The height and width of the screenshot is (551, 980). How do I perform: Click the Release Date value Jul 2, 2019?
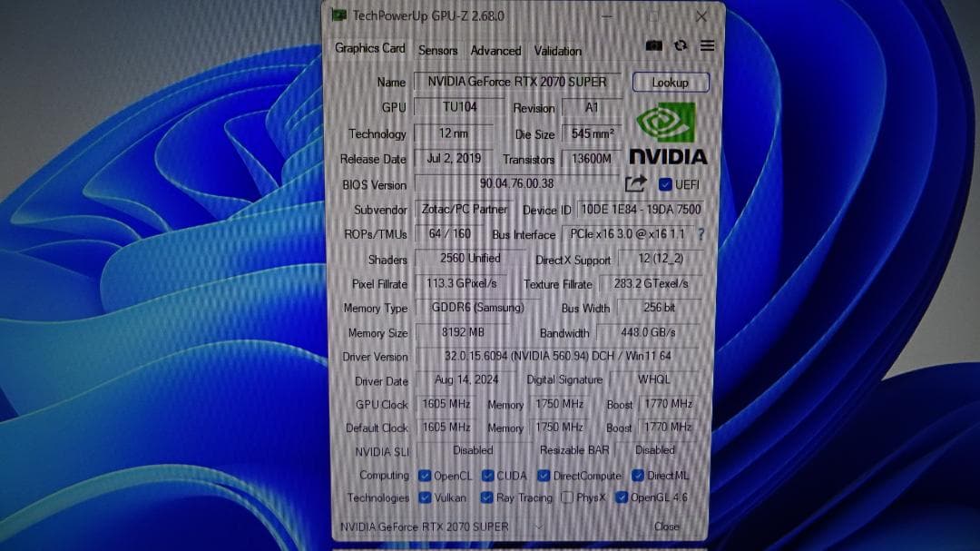coord(454,158)
